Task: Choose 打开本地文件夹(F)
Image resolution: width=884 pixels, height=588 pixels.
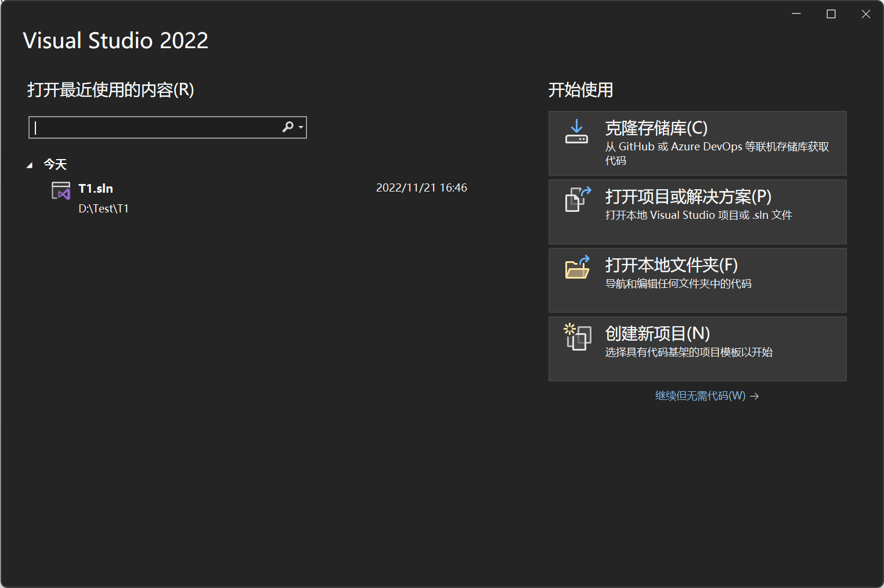Action: (x=697, y=280)
